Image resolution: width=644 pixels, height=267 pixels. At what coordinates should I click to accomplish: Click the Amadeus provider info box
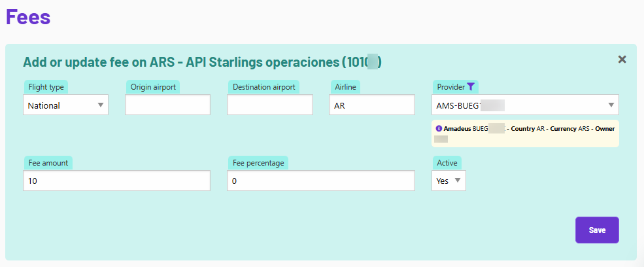525,133
